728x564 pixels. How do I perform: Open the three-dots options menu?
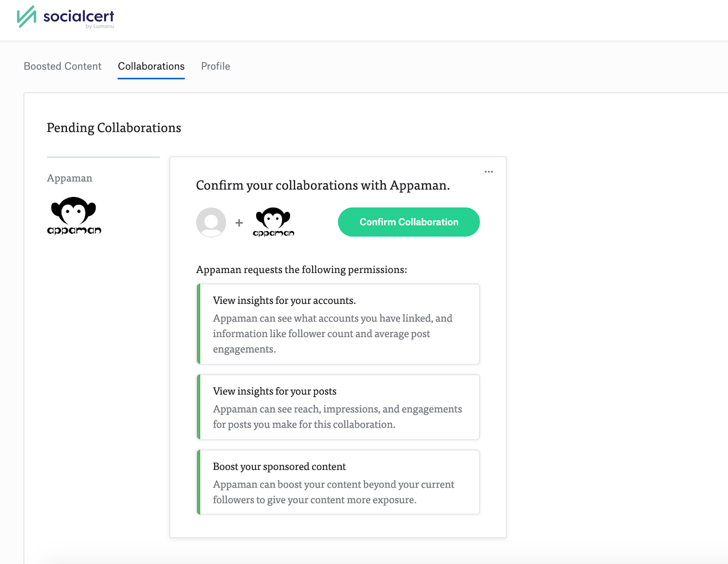pyautogui.click(x=489, y=172)
